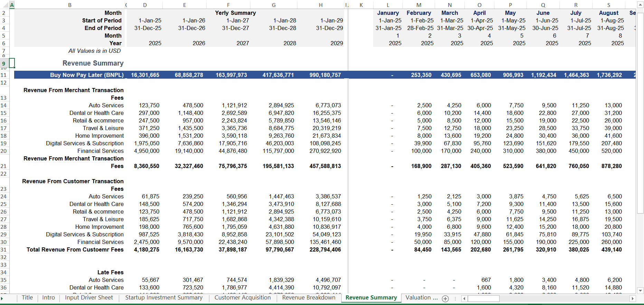
Task: Select August BNPL value 1,736,292
Action: [609, 75]
